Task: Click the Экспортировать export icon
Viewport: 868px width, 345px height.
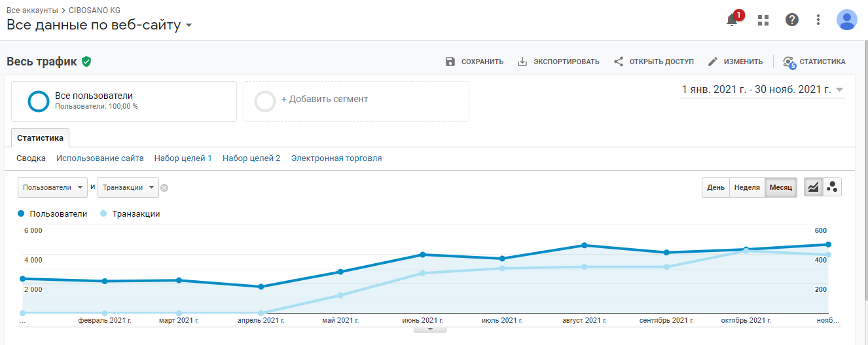Action: point(522,62)
